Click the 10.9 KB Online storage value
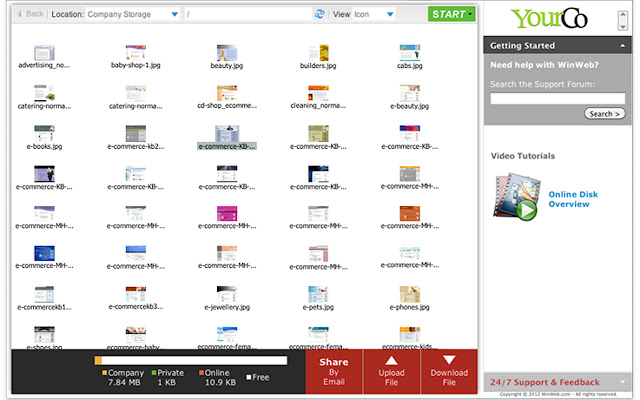640x400 pixels. pos(220,382)
